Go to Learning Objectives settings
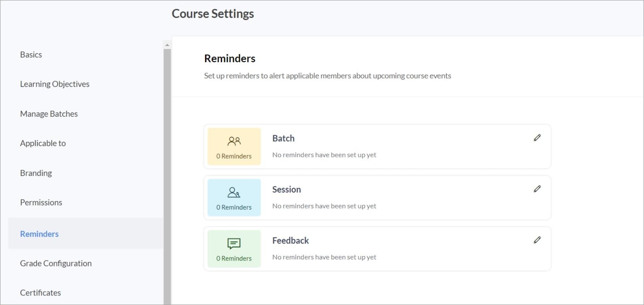 [55, 84]
